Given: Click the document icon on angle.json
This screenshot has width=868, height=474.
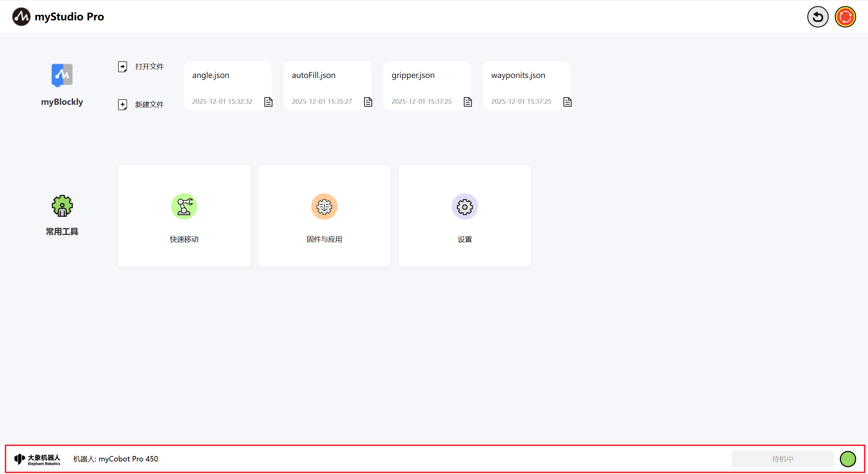Looking at the screenshot, I should tap(268, 102).
